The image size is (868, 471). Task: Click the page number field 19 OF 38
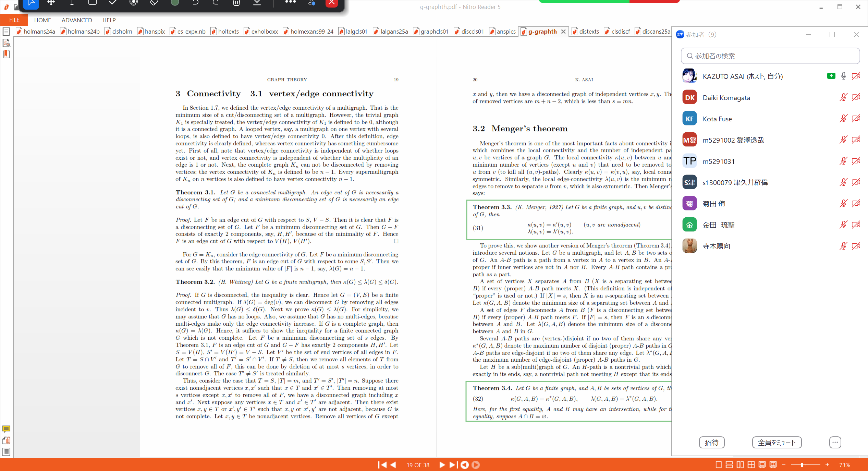coord(418,465)
